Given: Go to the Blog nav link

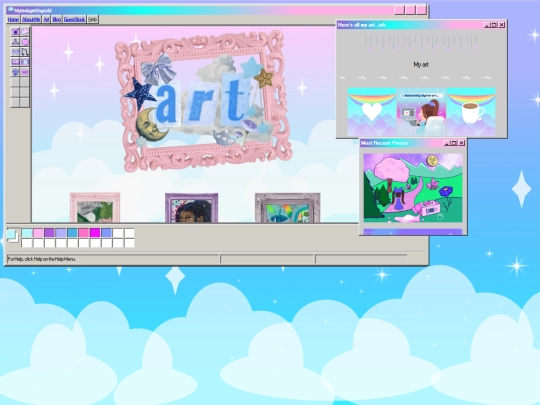Looking at the screenshot, I should pyautogui.click(x=57, y=19).
